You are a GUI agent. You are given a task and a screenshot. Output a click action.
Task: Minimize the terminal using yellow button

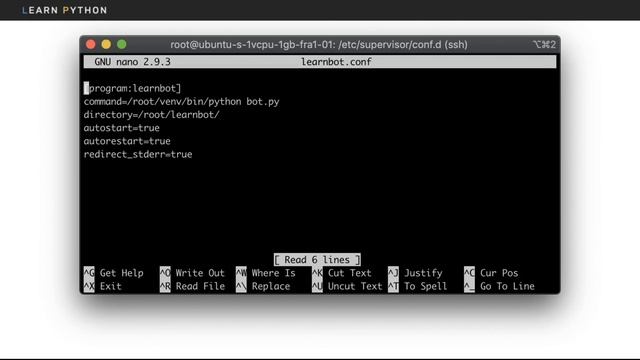coord(106,44)
